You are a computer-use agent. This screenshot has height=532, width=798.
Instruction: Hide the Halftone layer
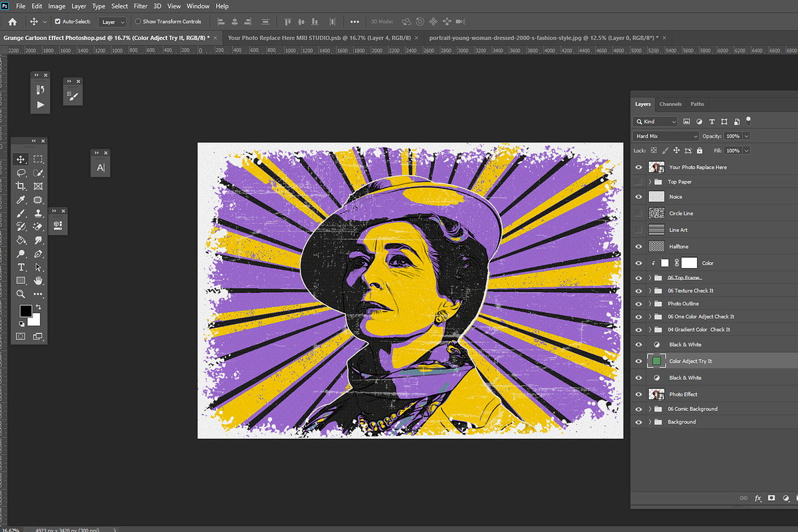coord(639,246)
